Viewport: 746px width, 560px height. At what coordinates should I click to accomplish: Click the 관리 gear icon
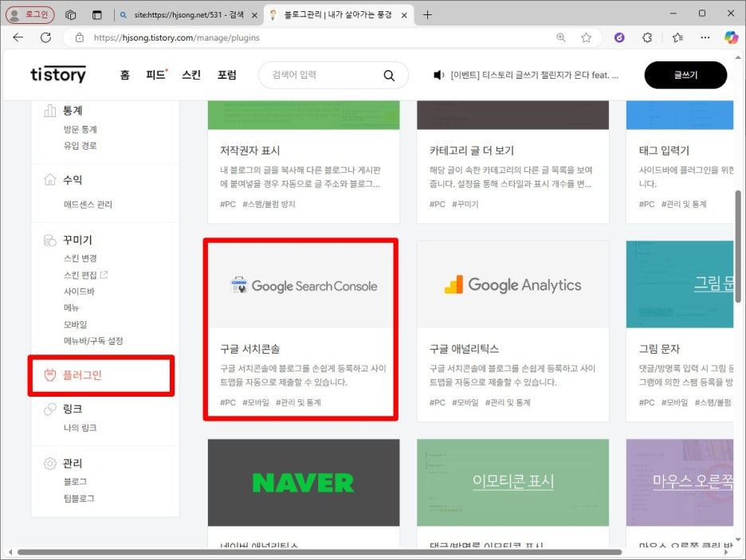click(50, 463)
